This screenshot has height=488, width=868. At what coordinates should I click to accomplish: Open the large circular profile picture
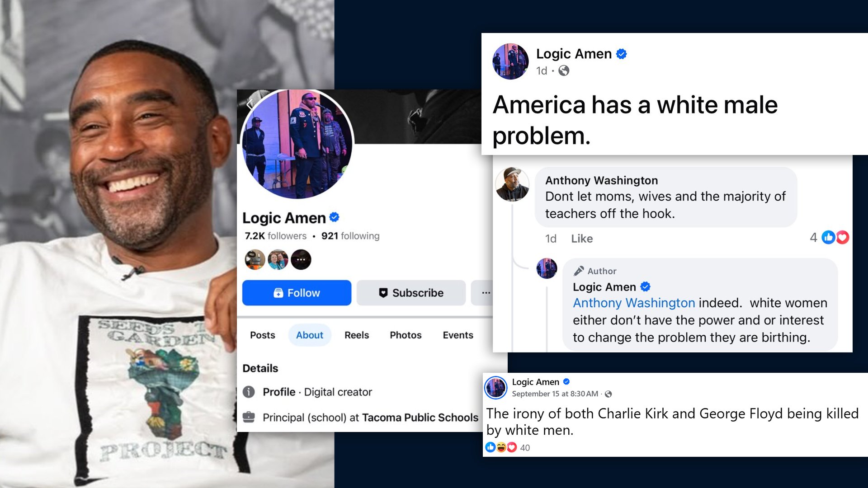pyautogui.click(x=297, y=144)
